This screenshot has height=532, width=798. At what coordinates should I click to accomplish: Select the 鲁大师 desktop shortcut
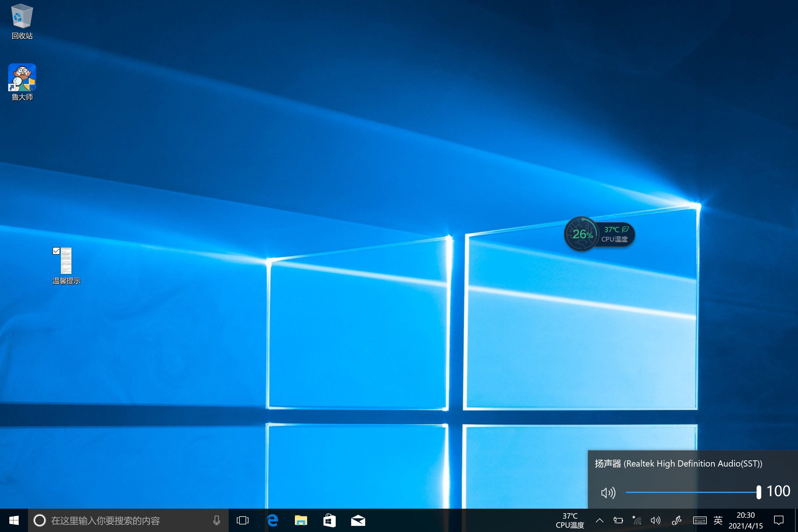click(22, 82)
